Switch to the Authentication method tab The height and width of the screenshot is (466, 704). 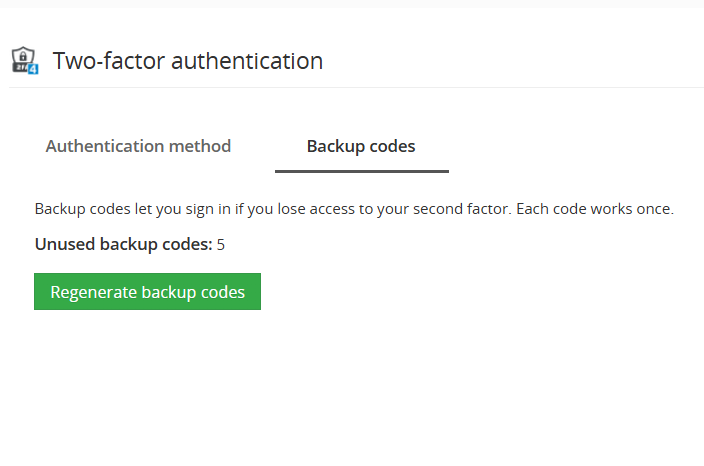tap(138, 146)
